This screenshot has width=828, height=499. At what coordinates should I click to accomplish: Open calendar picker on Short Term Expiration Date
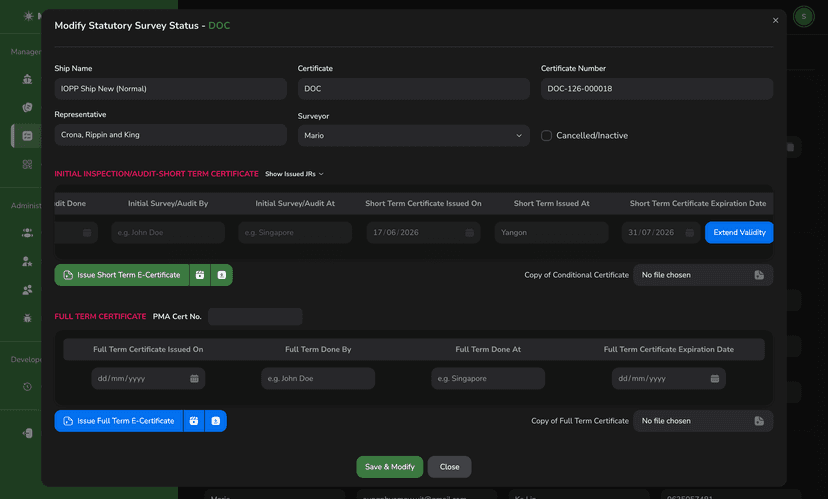[690, 233]
